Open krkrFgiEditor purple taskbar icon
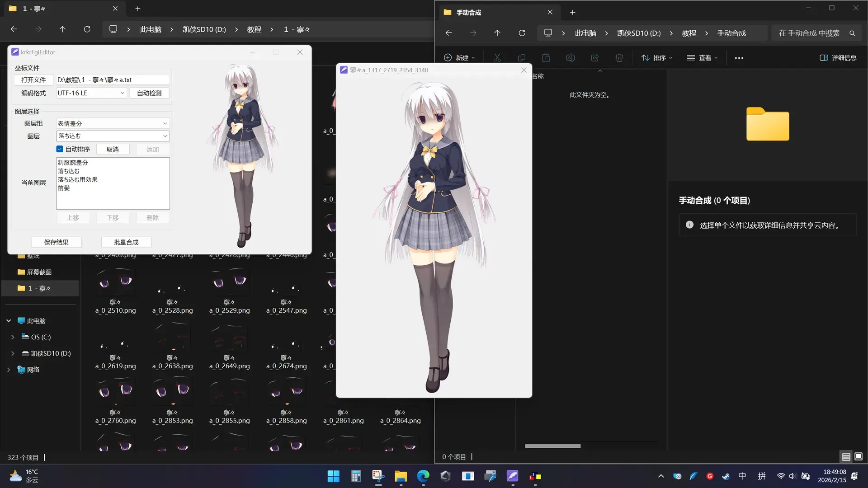The image size is (868, 488). point(512,476)
